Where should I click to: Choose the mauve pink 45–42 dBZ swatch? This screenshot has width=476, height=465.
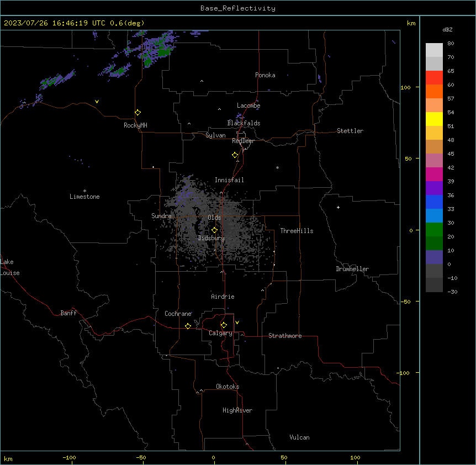pos(434,161)
